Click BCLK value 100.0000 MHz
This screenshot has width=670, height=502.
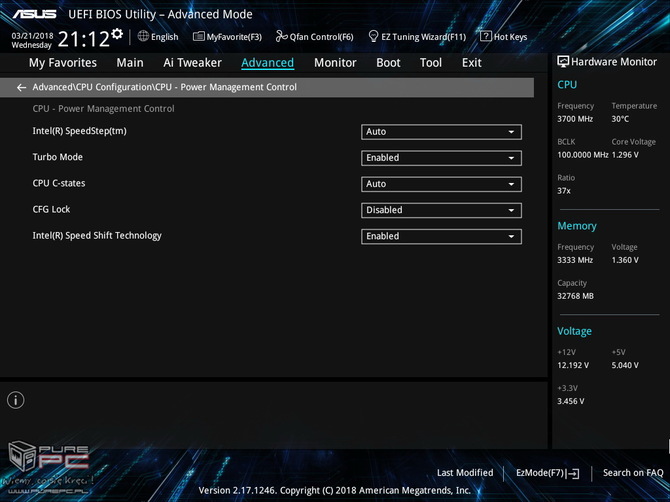click(x=583, y=155)
